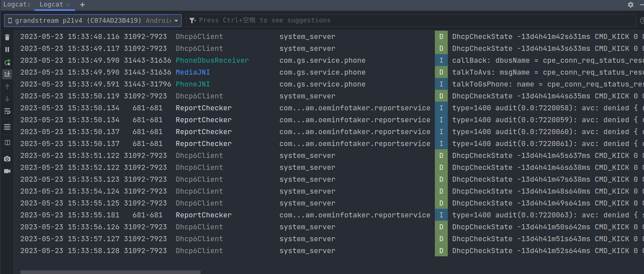Click the callBack: dbusName message
Screen dimensions: 644x274
click(548, 60)
